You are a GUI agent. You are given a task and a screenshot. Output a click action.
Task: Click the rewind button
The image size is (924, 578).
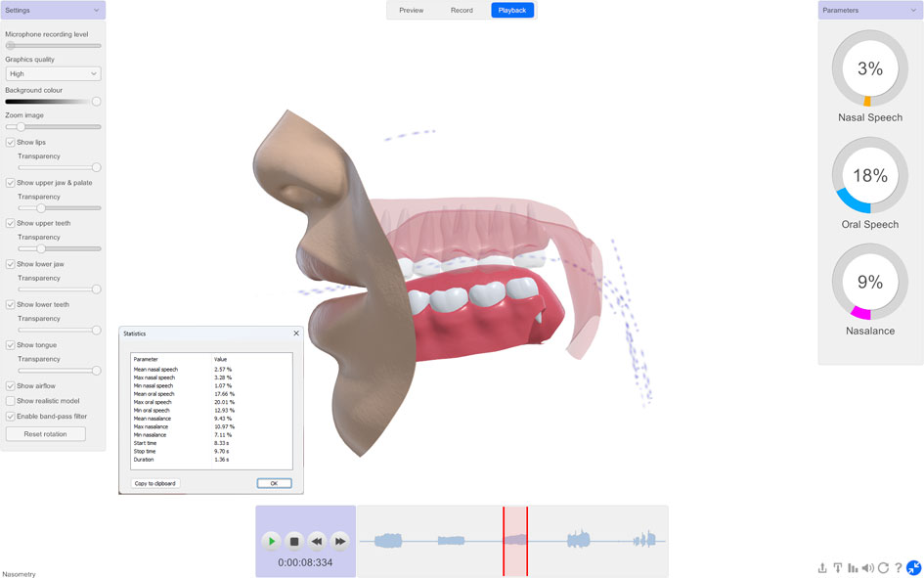tap(317, 541)
